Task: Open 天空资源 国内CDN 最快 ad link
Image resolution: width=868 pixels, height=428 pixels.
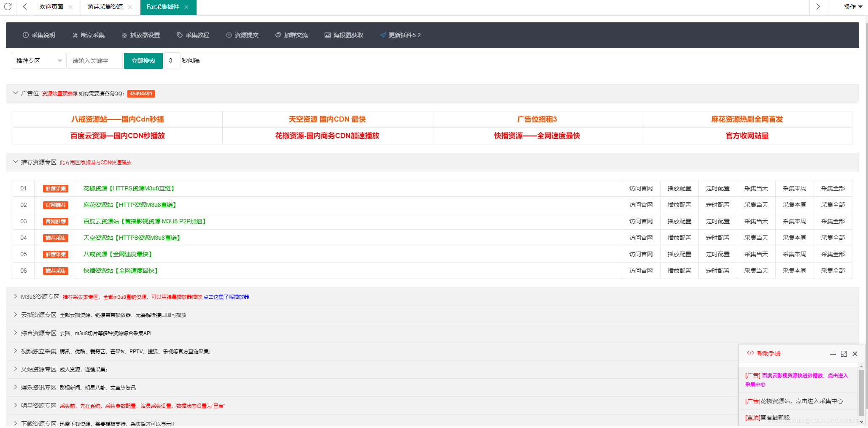Action: point(327,119)
